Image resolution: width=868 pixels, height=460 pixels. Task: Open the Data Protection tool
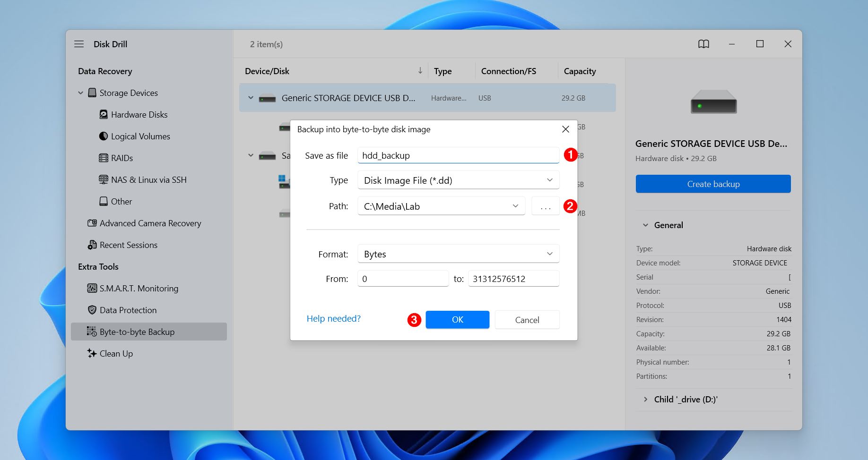[x=92, y=310]
